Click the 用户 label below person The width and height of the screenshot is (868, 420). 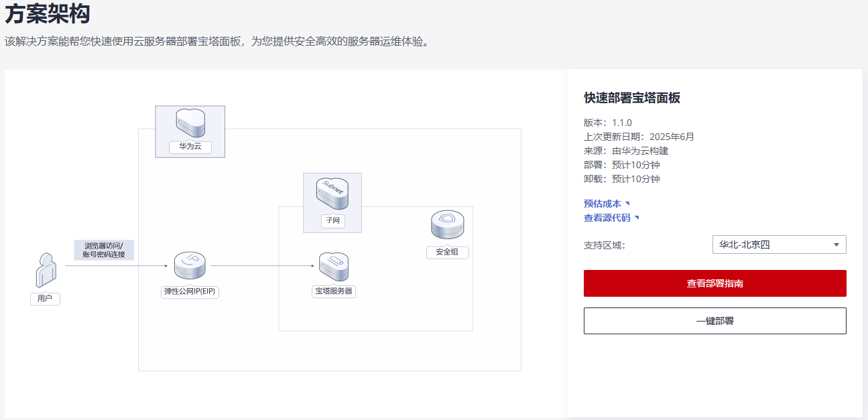point(45,299)
